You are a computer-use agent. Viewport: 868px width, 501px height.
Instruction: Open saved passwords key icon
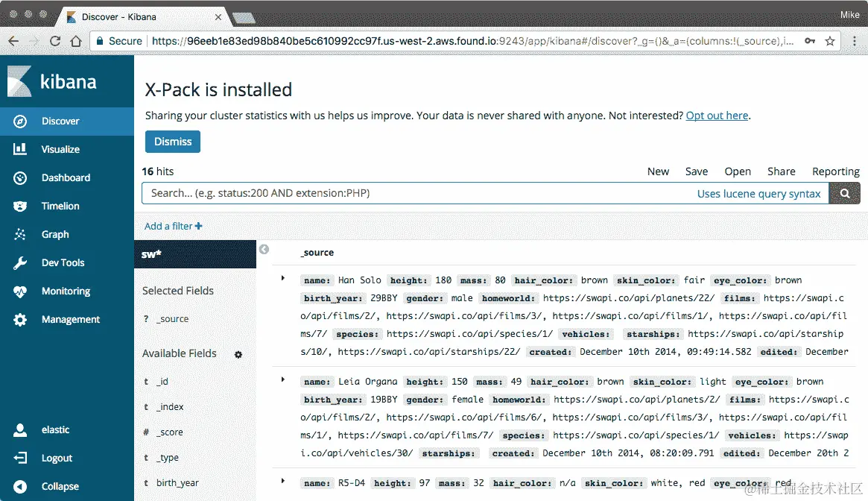(810, 41)
